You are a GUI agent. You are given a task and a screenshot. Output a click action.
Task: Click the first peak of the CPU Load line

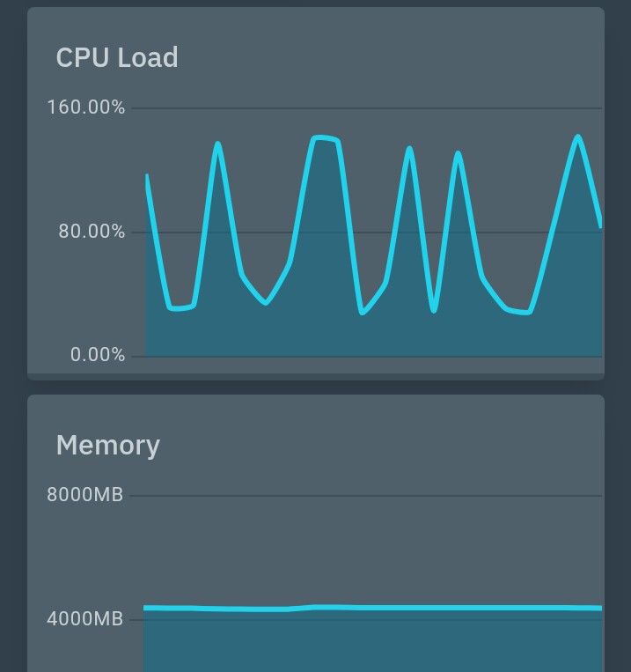pos(217,144)
